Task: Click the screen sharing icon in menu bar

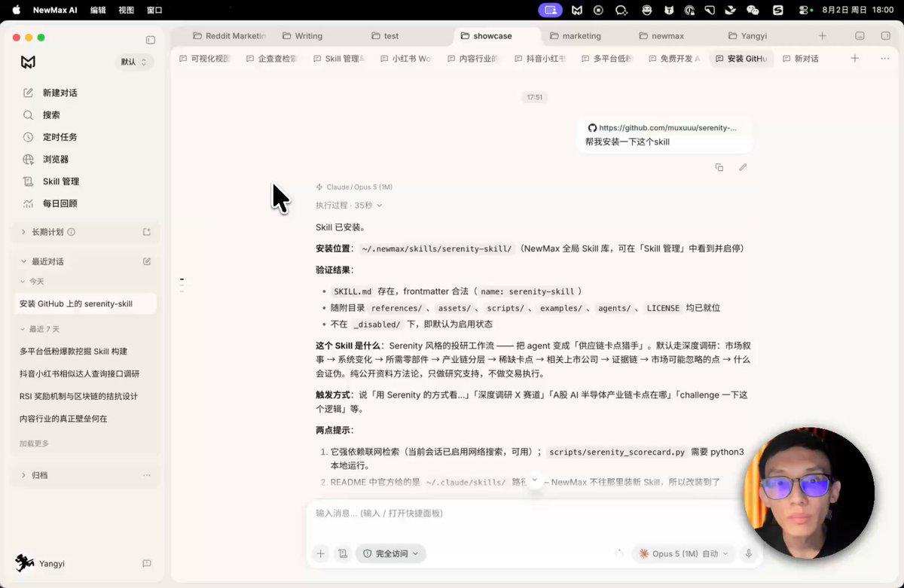Action: pyautogui.click(x=551, y=11)
